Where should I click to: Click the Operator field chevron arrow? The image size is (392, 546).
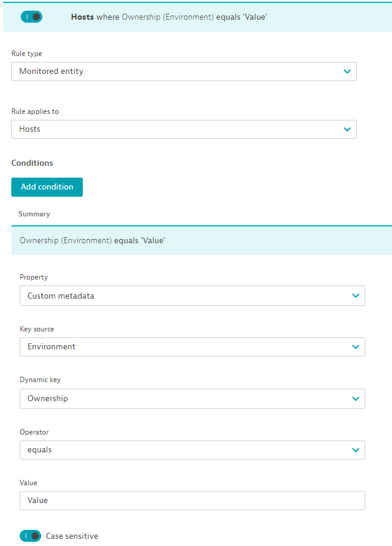356,450
